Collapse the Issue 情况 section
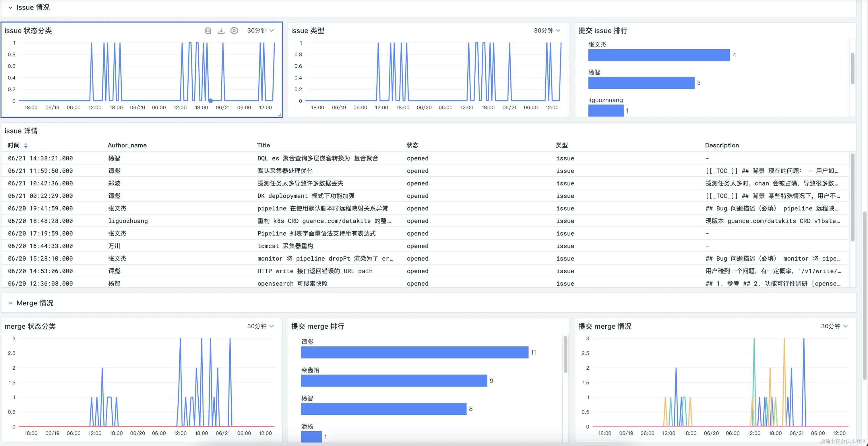The image size is (868, 446). (10, 7)
